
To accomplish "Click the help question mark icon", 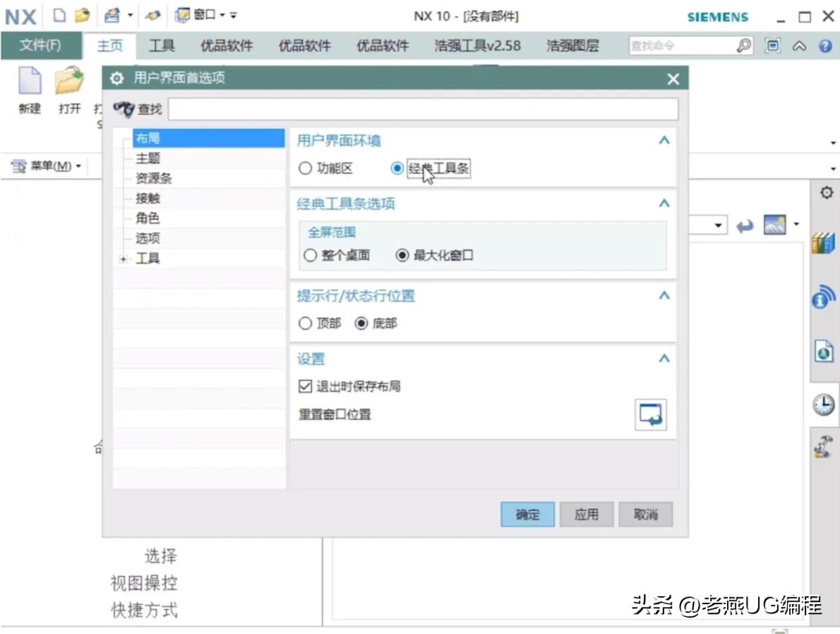I will [824, 46].
